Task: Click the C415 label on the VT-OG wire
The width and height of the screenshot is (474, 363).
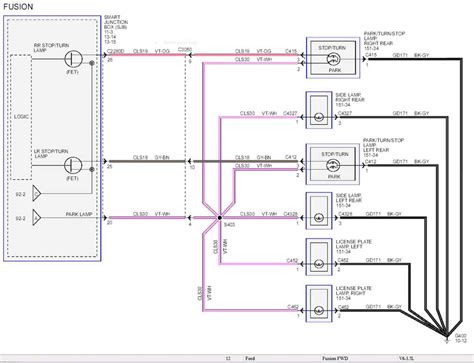Action: (x=291, y=51)
